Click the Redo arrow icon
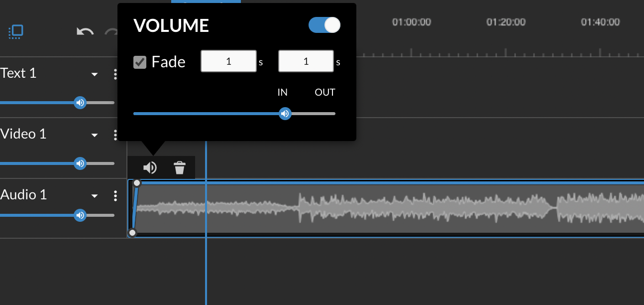The height and width of the screenshot is (305, 644). (x=110, y=31)
